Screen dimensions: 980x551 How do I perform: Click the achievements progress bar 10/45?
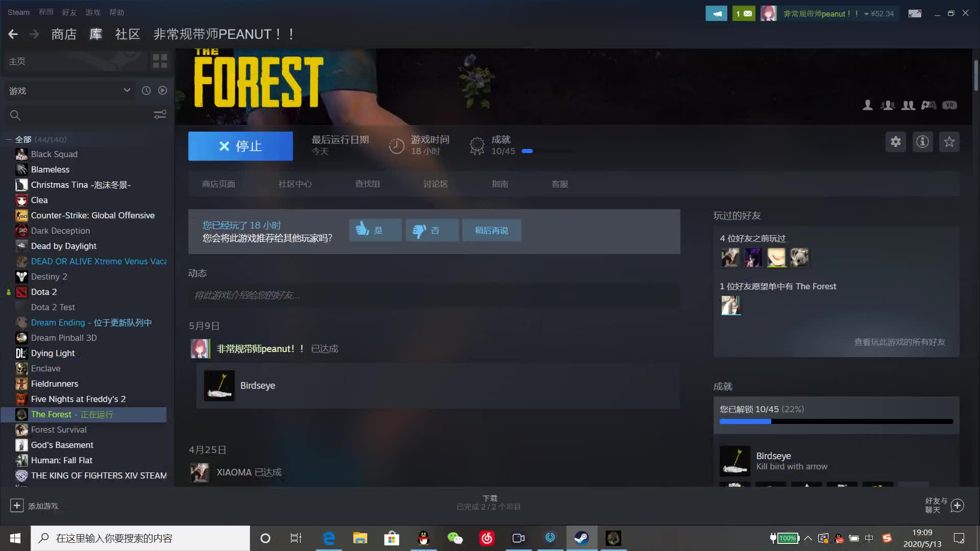coord(836,421)
